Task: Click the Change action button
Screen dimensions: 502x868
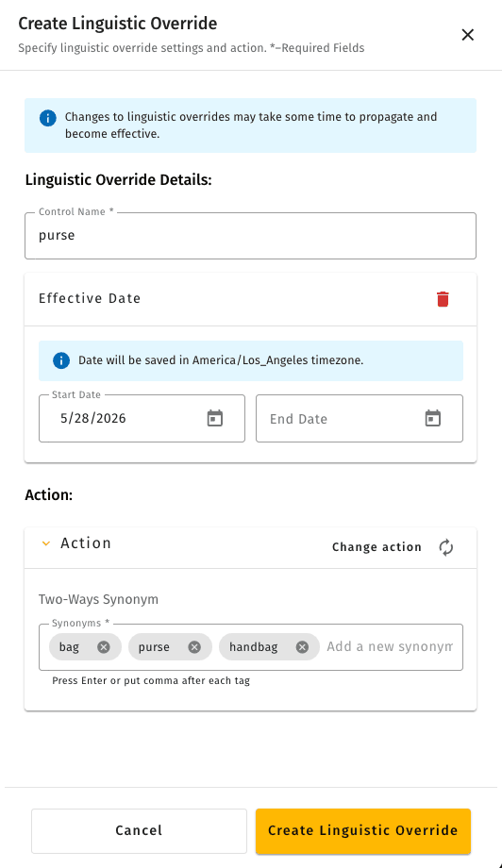Action: point(376,547)
